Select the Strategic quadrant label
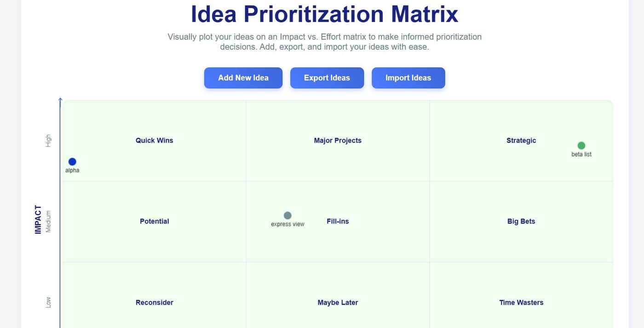644x328 pixels. click(521, 141)
